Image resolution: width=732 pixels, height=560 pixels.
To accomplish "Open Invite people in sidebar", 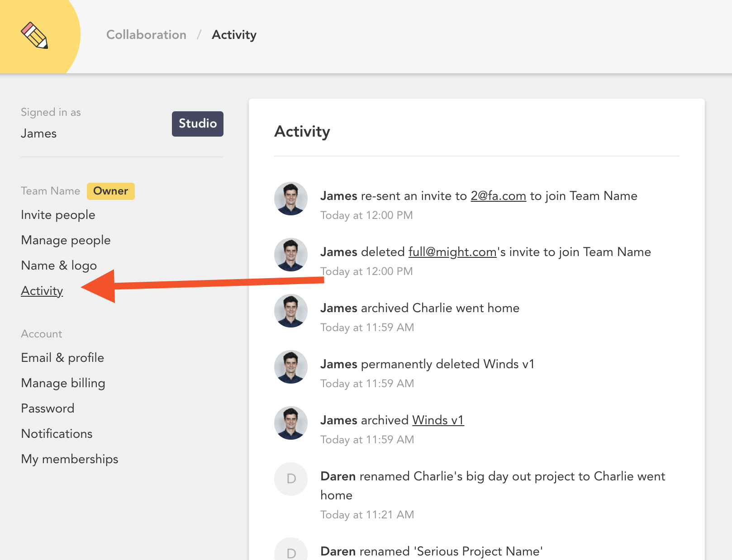I will pyautogui.click(x=58, y=215).
